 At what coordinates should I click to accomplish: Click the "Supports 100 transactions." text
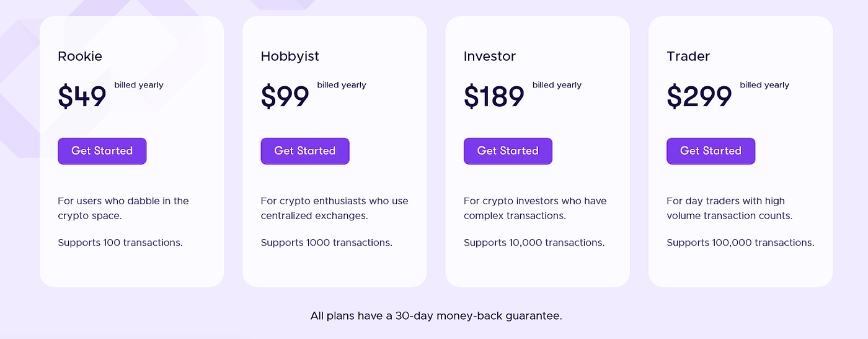click(120, 242)
